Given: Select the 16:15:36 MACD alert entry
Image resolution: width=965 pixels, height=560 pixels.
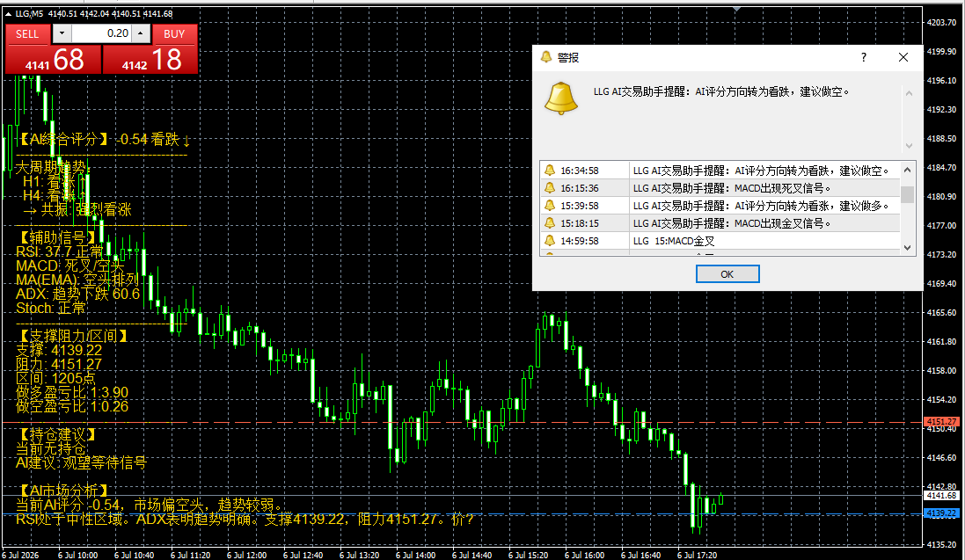Looking at the screenshot, I should click(720, 188).
